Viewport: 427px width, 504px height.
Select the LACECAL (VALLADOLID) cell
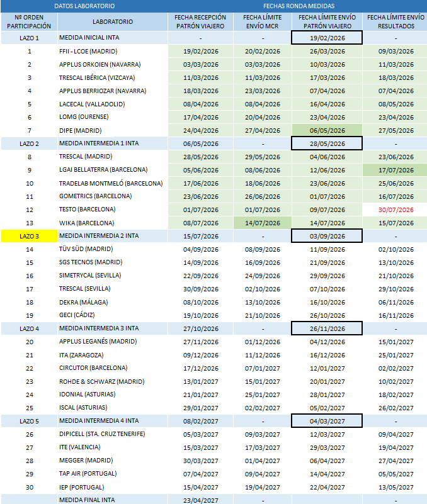pyautogui.click(x=113, y=104)
